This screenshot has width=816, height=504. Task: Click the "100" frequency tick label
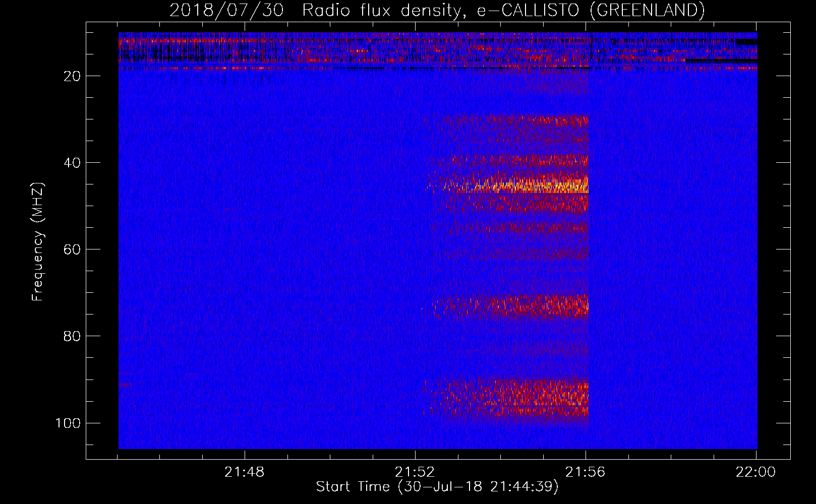pyautogui.click(x=68, y=423)
